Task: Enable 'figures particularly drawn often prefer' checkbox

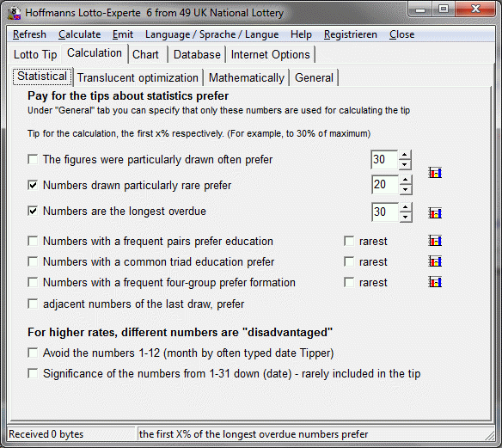Action: coord(33,159)
